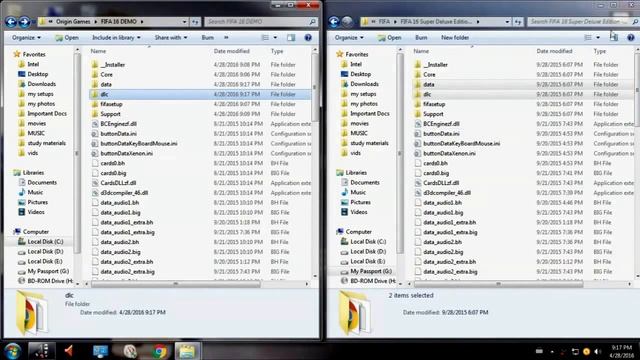Open view options arrow in right window
Image resolution: width=640 pixels, height=360 pixels.
pyautogui.click(x=598, y=38)
